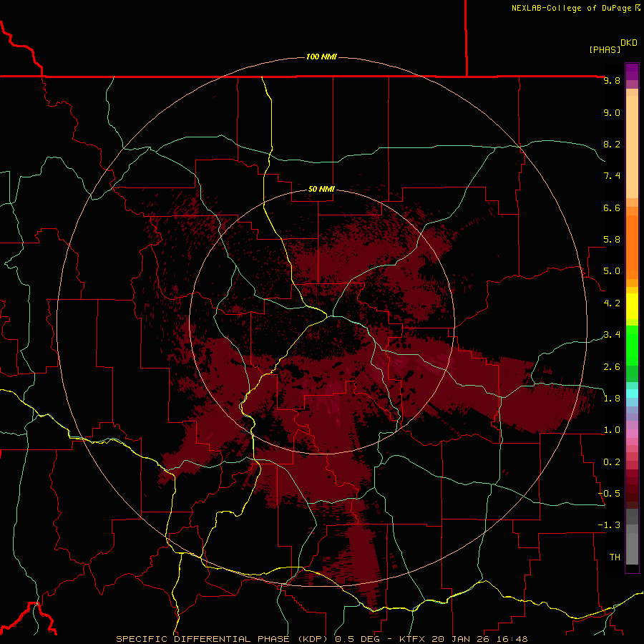Click the 9.8 legend value

point(612,80)
